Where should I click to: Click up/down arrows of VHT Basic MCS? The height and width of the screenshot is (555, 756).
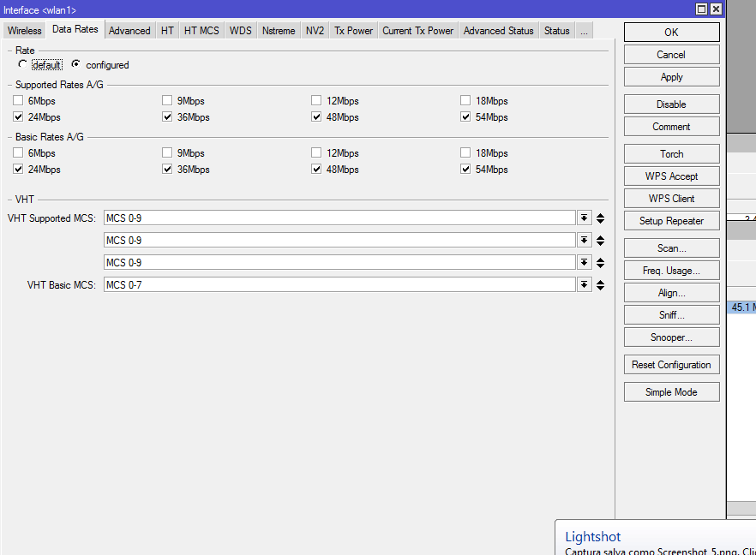tap(600, 284)
